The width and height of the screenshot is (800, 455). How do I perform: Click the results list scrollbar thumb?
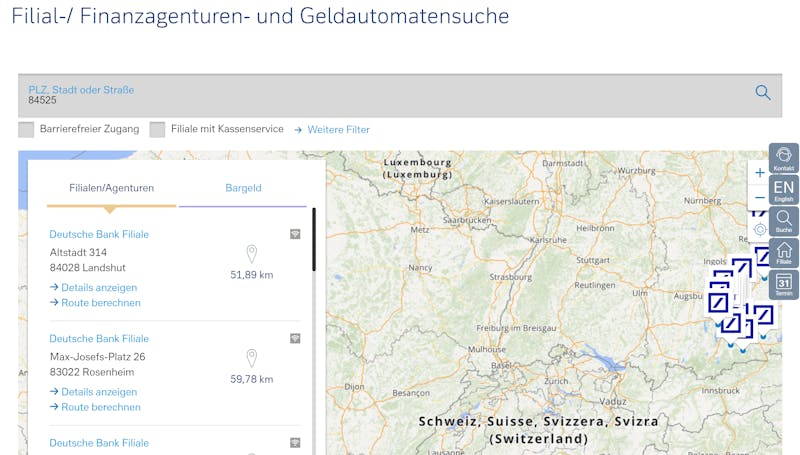(314, 239)
